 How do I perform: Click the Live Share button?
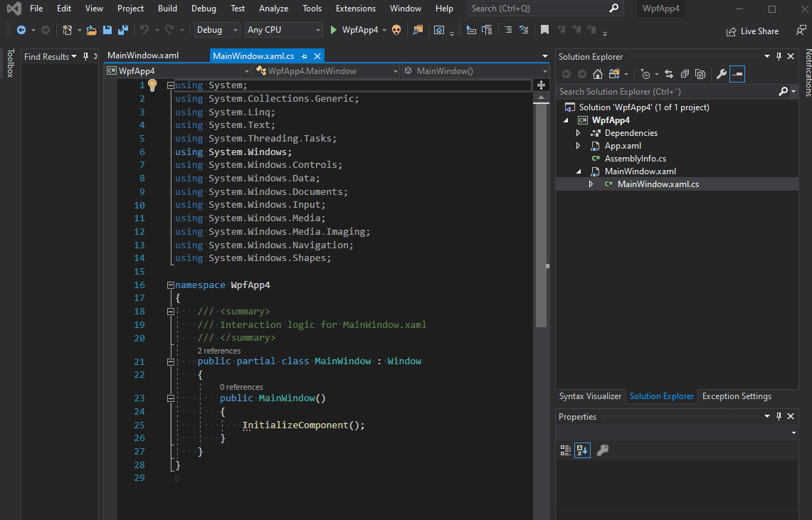coord(752,31)
